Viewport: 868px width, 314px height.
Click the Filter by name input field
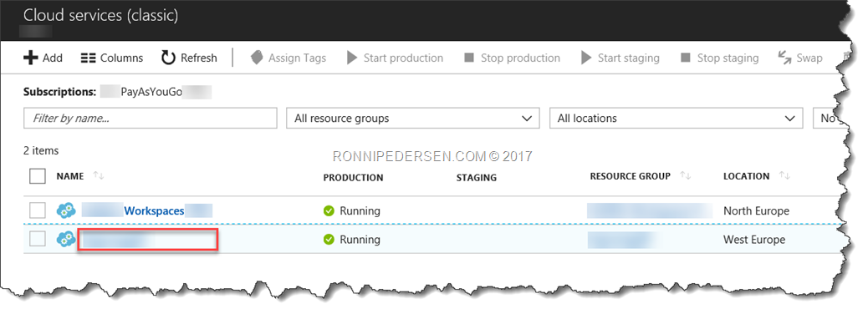tap(150, 119)
